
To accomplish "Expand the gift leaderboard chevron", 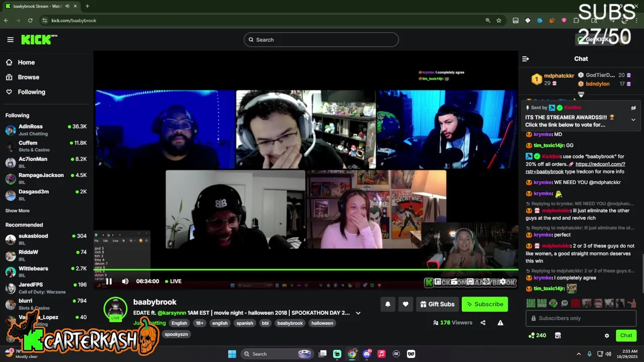I will click(x=581, y=95).
